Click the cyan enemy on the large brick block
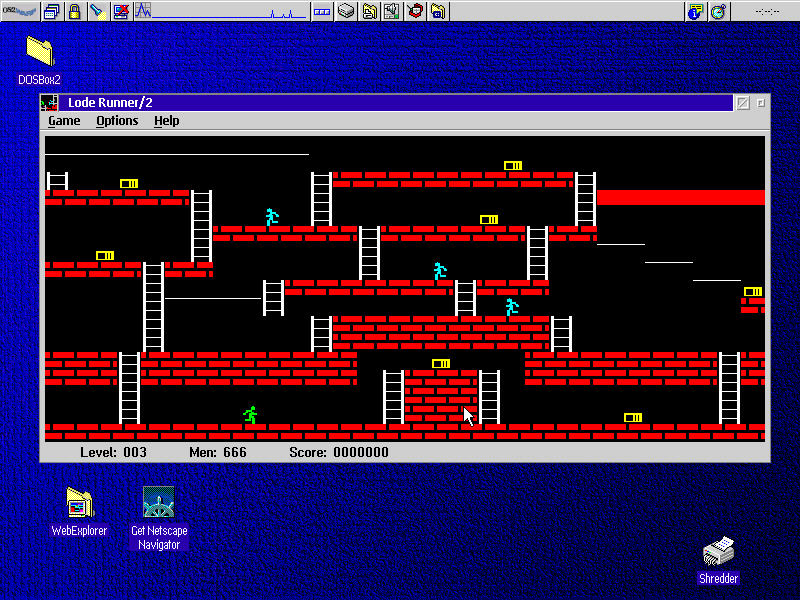Viewport: 800px width, 600px height. click(512, 307)
